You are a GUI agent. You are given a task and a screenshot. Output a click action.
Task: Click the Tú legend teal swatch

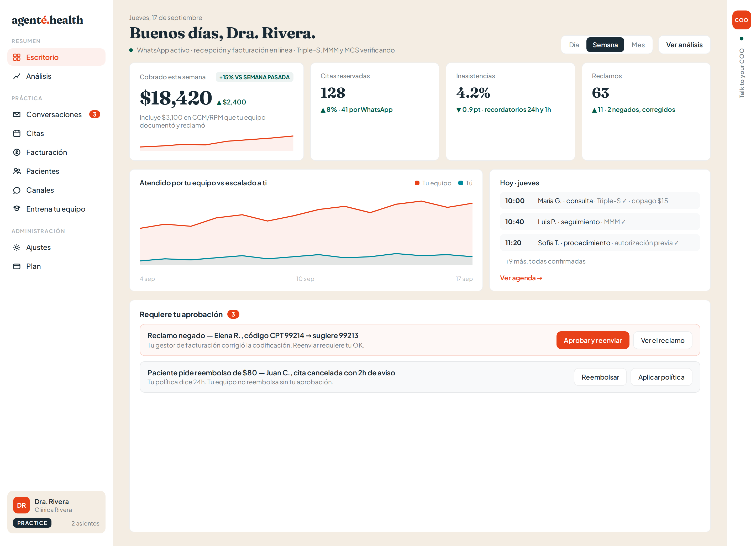click(461, 183)
